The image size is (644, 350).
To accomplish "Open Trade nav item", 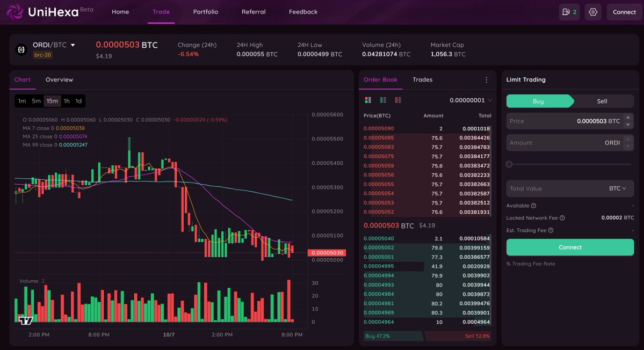I will [161, 12].
